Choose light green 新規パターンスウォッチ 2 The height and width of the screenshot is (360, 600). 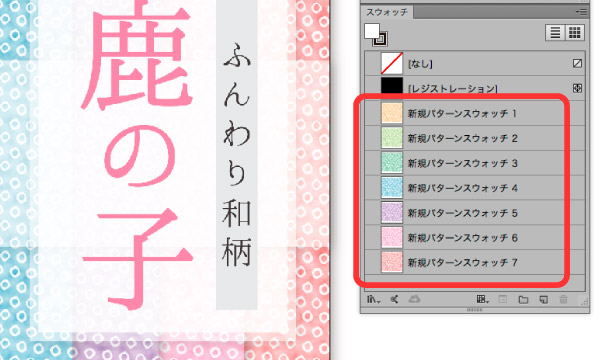pos(475,138)
